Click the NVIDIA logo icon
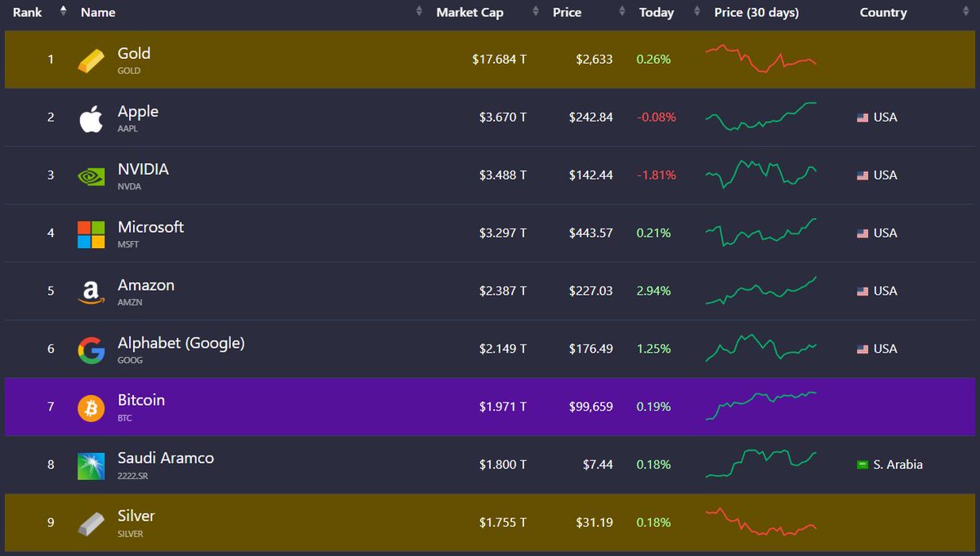The height and width of the screenshot is (556, 980). click(91, 176)
